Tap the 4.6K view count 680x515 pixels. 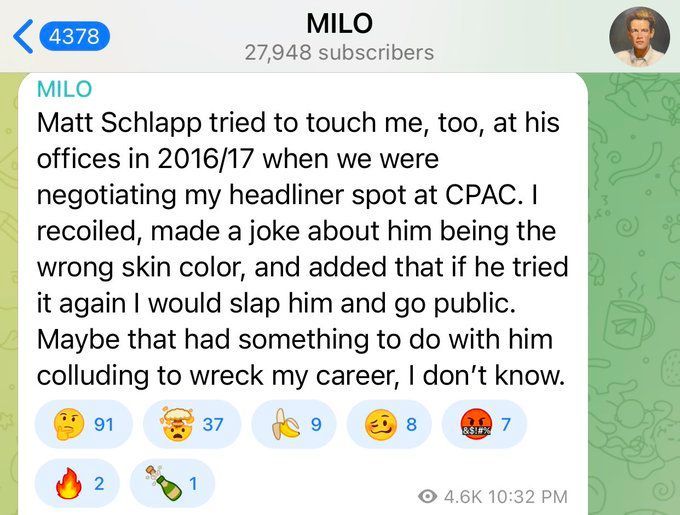pos(464,496)
